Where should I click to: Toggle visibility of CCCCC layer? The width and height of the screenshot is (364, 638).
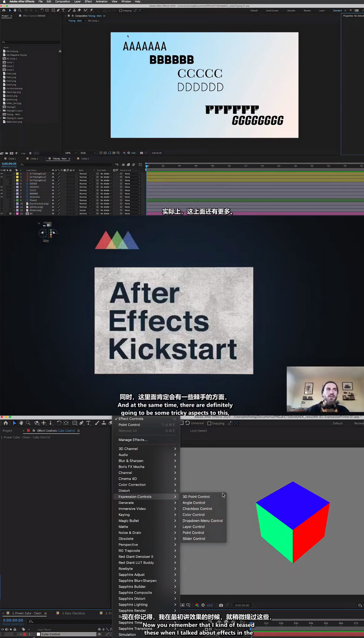(2, 190)
